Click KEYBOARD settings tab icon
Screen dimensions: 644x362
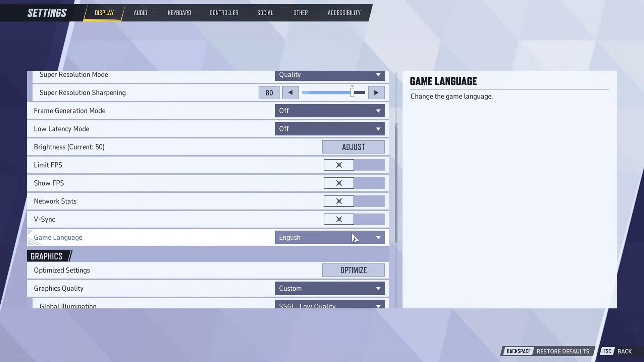pyautogui.click(x=179, y=12)
